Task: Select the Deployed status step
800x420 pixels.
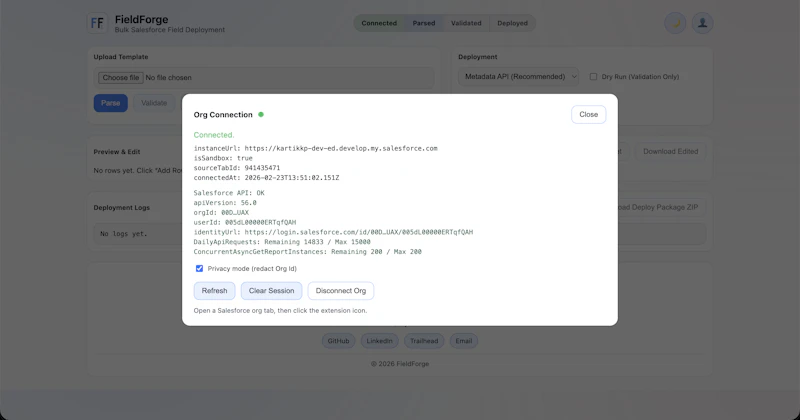Action: click(512, 23)
